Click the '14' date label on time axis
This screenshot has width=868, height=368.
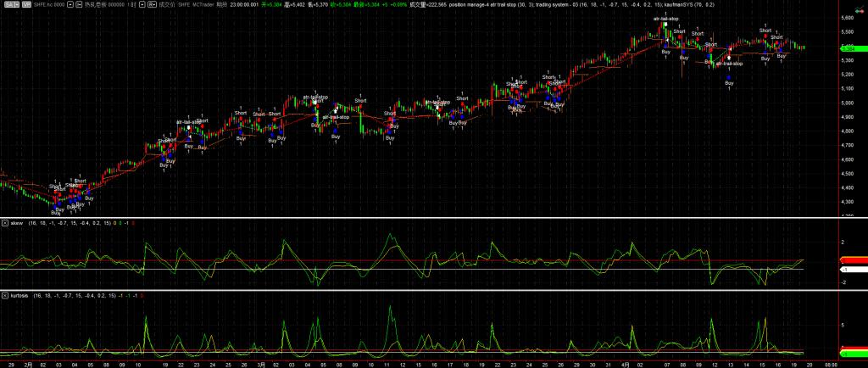[x=745, y=365]
